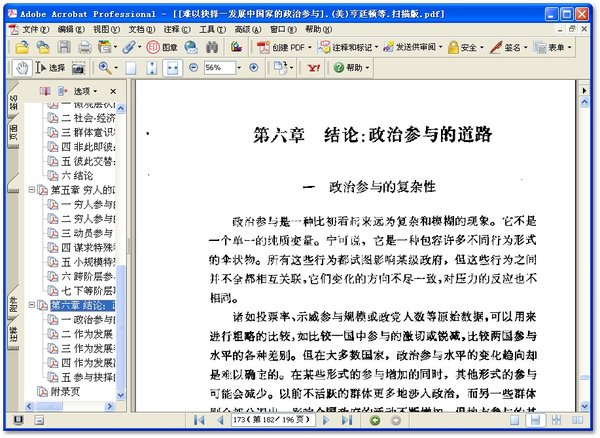
Task: Switch to Facing pages layout
Action: (577, 420)
